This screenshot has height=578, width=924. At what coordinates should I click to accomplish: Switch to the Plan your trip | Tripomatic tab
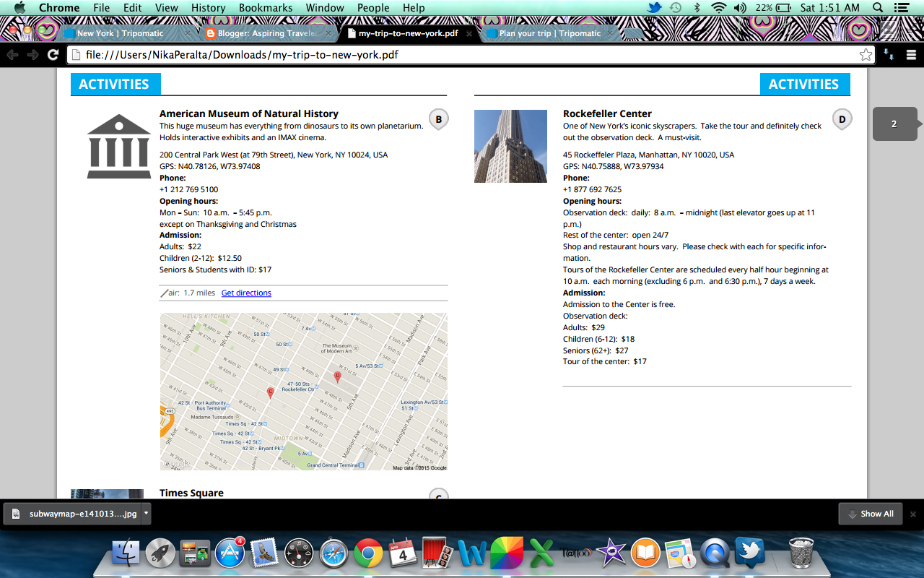(550, 33)
